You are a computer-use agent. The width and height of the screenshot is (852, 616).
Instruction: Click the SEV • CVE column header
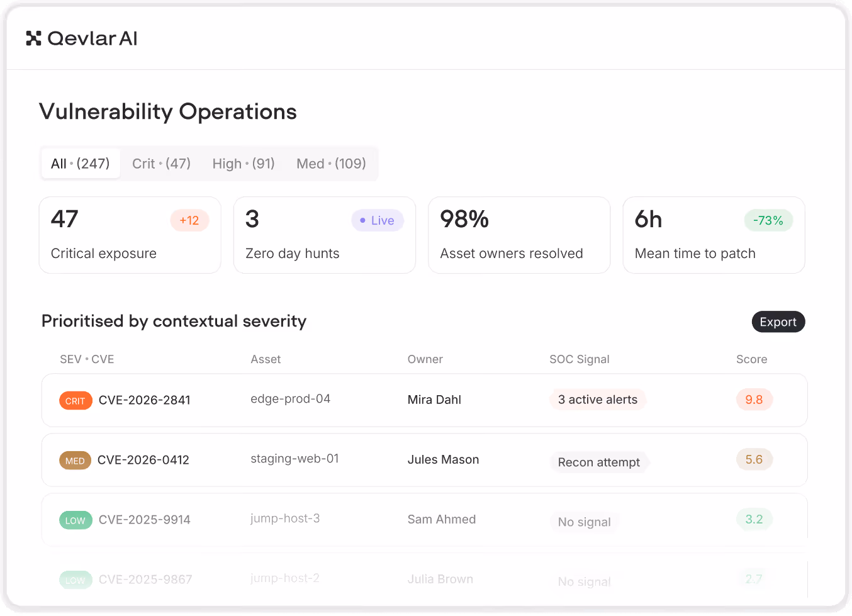[87, 359]
